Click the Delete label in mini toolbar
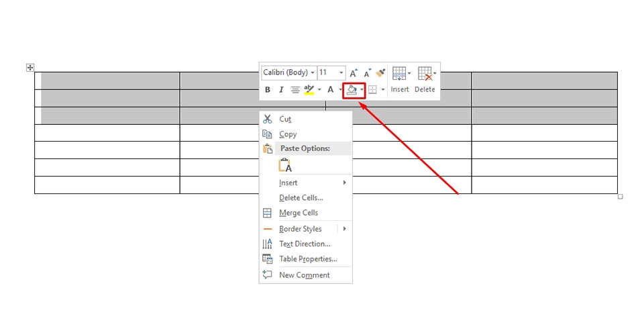This screenshot has height=335, width=644. click(425, 89)
